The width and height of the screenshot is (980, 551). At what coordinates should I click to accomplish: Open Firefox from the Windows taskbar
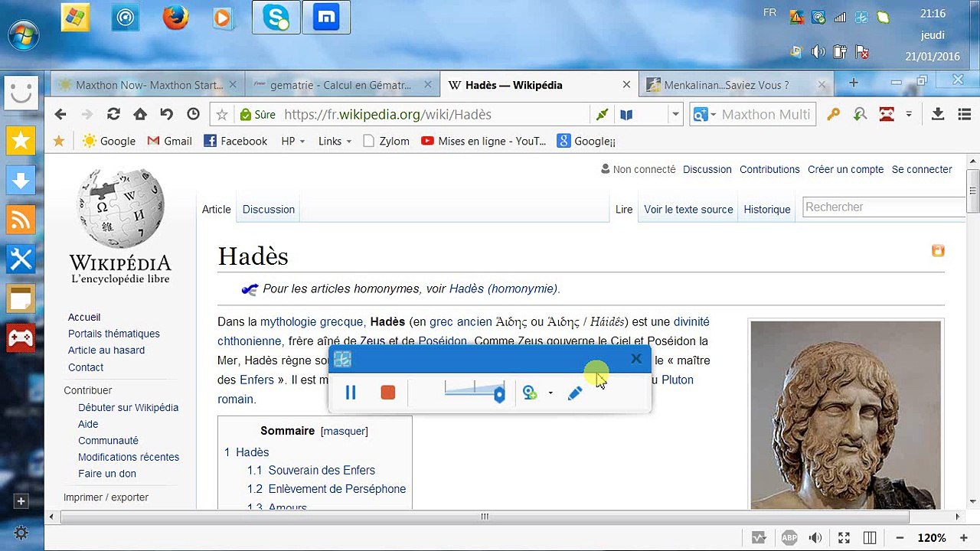175,18
